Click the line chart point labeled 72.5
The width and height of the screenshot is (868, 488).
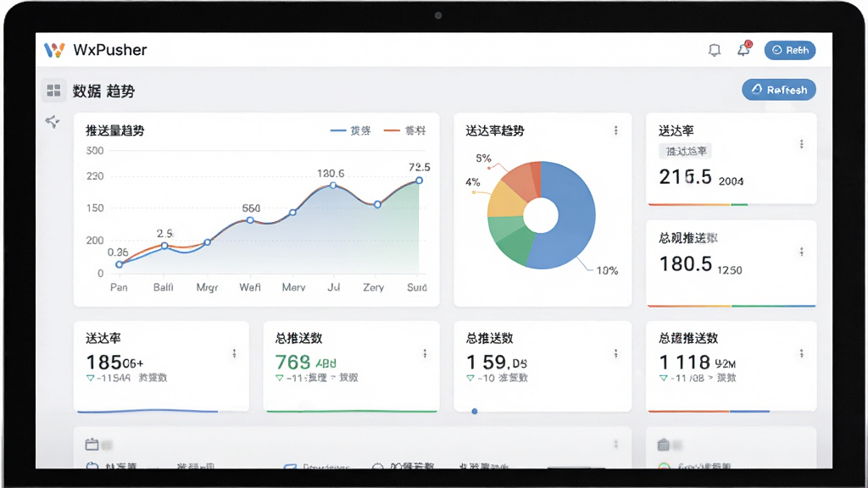coord(420,180)
